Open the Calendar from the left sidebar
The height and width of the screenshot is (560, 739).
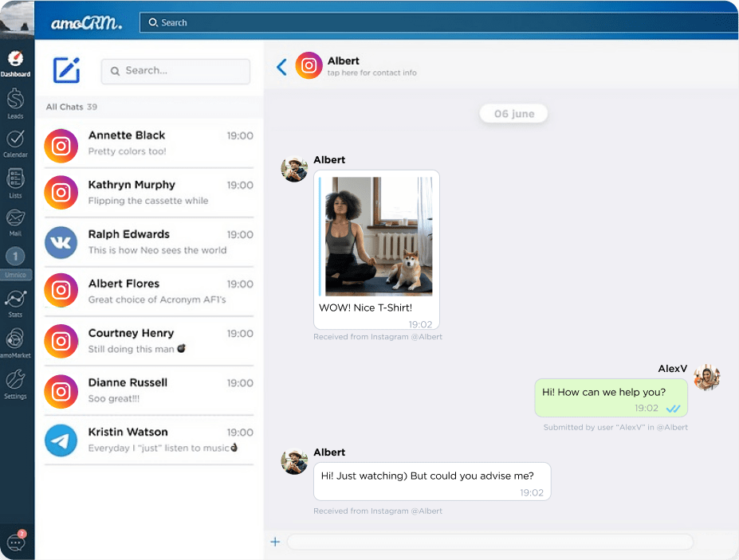[16, 139]
